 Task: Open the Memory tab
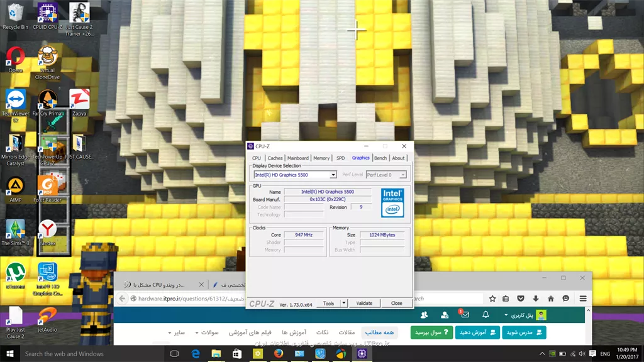click(321, 158)
